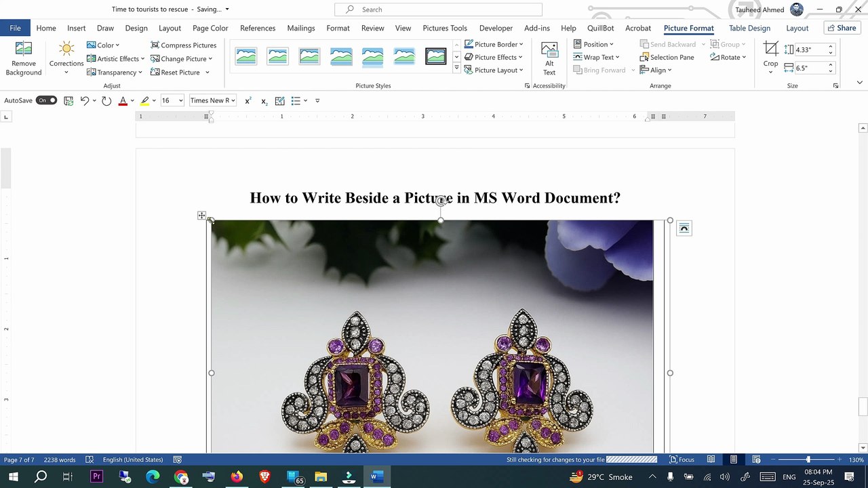The width and height of the screenshot is (868, 488).
Task: Open the Rotate objects menu
Action: pyautogui.click(x=728, y=57)
